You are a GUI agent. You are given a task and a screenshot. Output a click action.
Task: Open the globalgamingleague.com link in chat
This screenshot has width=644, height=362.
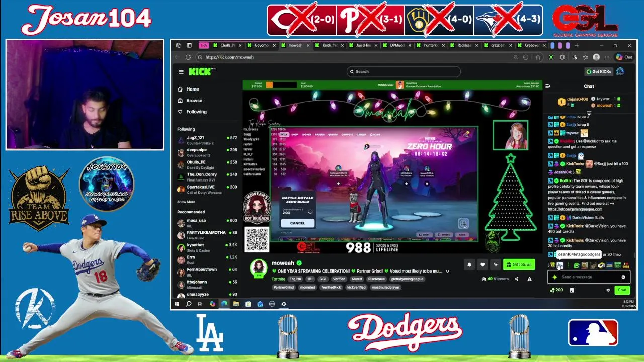click(575, 209)
